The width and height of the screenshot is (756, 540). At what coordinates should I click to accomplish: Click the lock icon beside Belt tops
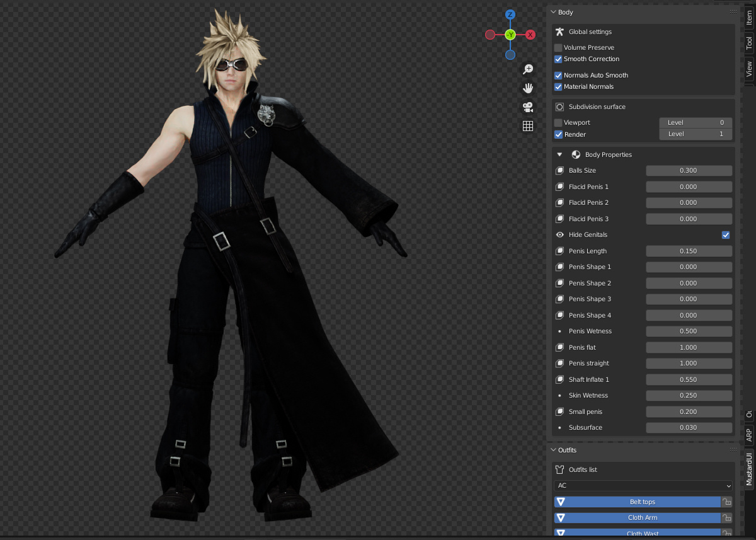[726, 502]
